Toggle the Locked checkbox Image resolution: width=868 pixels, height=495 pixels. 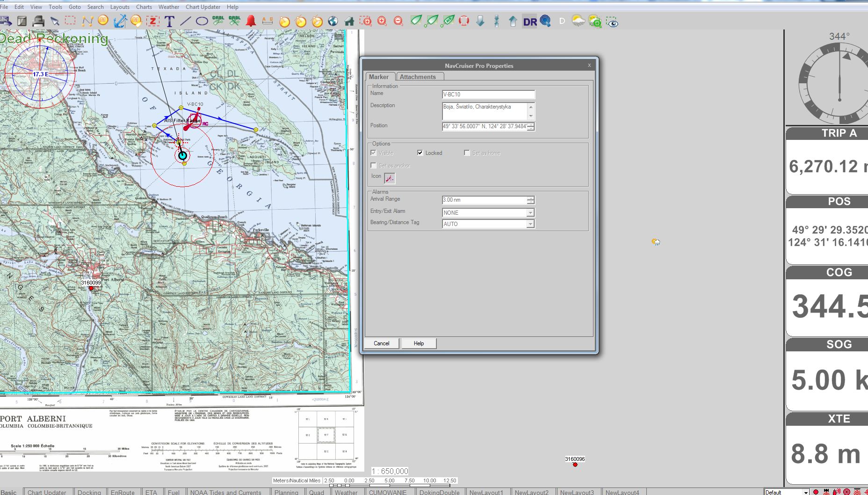click(420, 153)
